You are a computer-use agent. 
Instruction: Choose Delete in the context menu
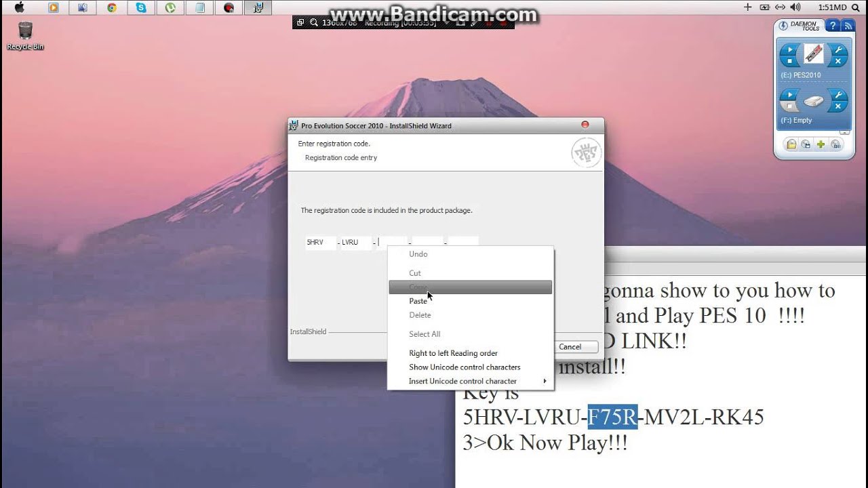[x=471, y=315]
